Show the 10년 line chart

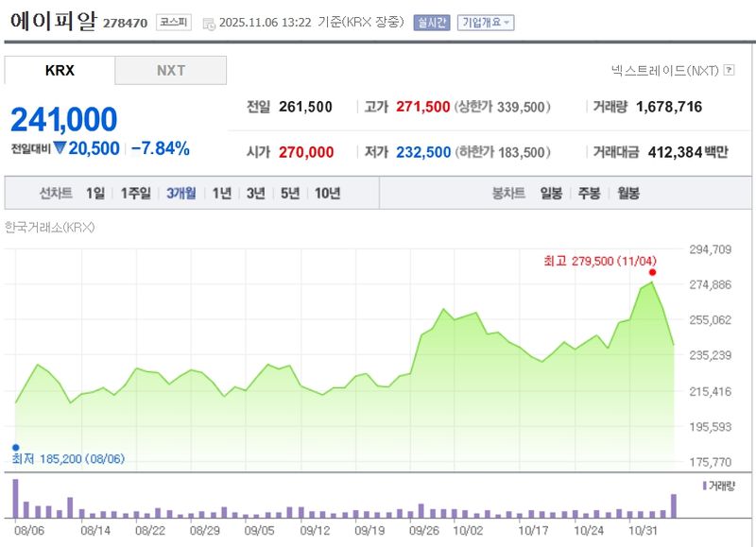327,193
